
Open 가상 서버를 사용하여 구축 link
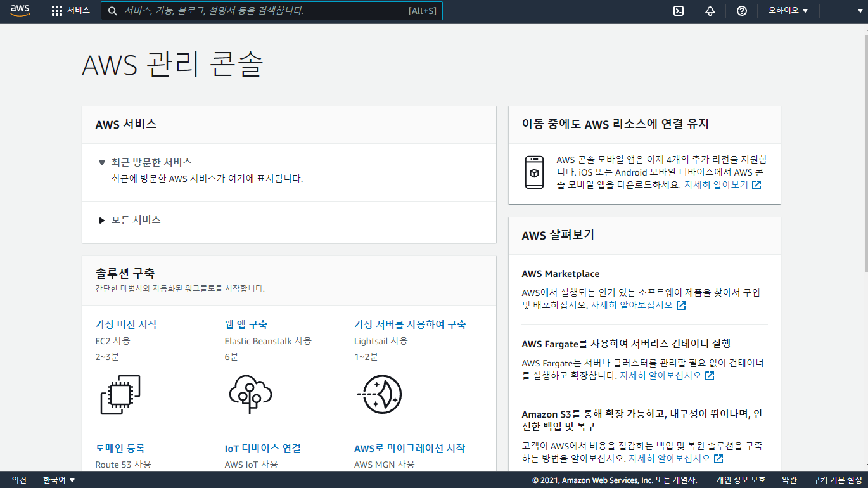pos(410,324)
